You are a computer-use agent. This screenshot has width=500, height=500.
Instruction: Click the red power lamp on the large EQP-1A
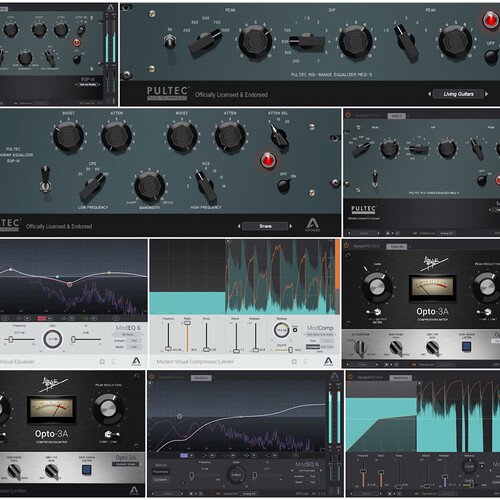click(x=268, y=160)
